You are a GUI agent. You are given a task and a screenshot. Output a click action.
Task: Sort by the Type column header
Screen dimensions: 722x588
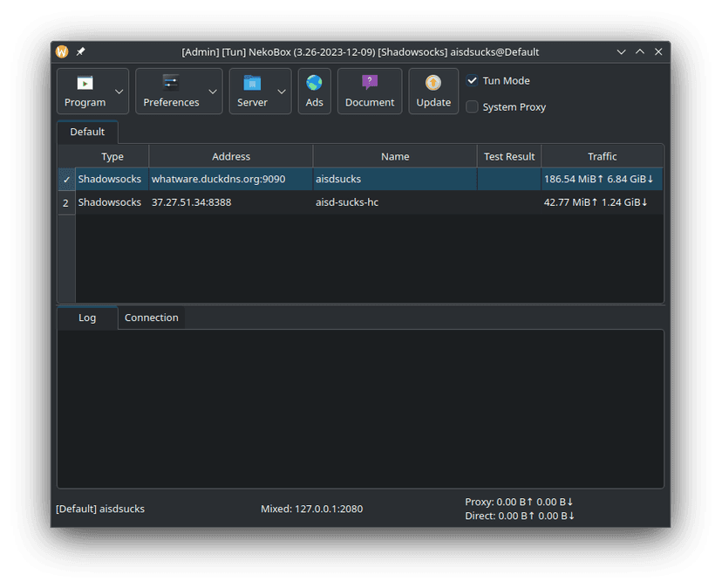coord(112,156)
